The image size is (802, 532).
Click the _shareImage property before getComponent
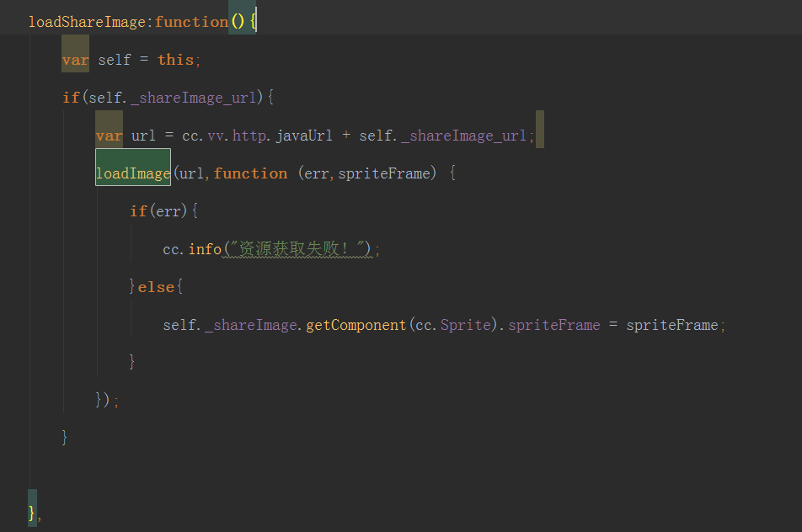[252, 325]
